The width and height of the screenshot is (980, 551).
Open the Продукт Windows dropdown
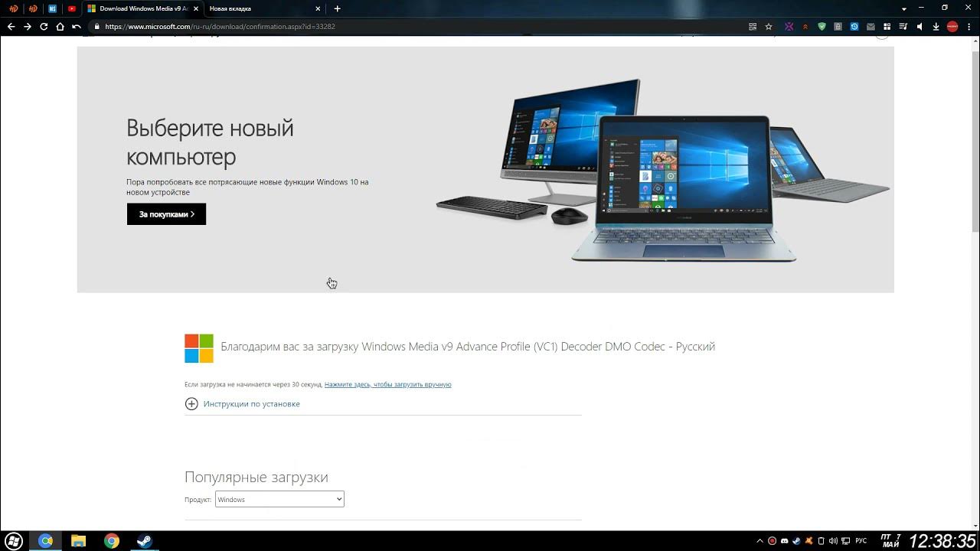pos(279,499)
